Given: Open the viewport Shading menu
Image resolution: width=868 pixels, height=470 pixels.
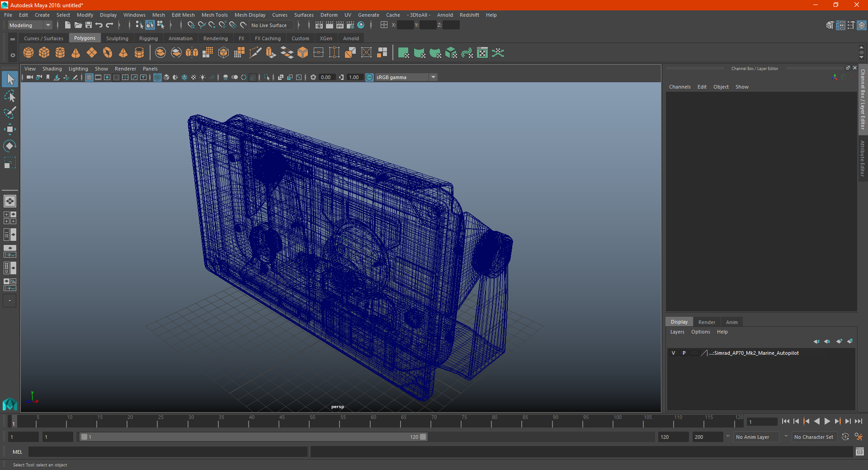Looking at the screenshot, I should [x=52, y=69].
